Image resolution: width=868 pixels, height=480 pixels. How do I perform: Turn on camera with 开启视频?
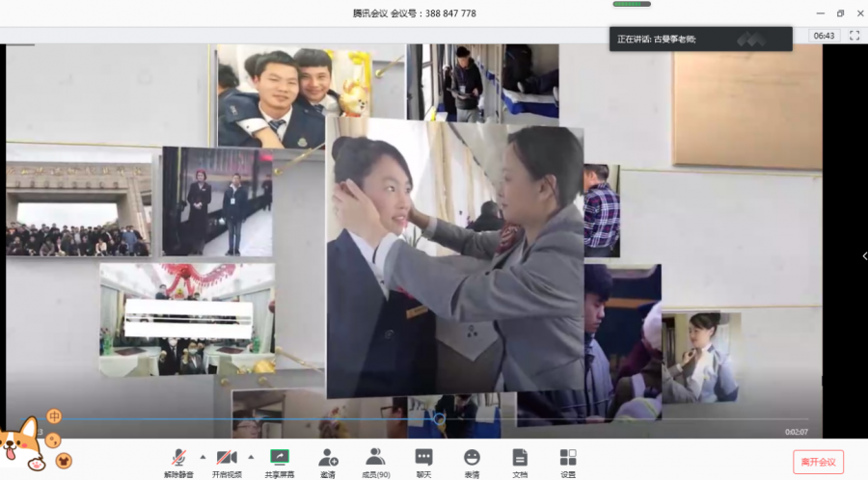(227, 461)
